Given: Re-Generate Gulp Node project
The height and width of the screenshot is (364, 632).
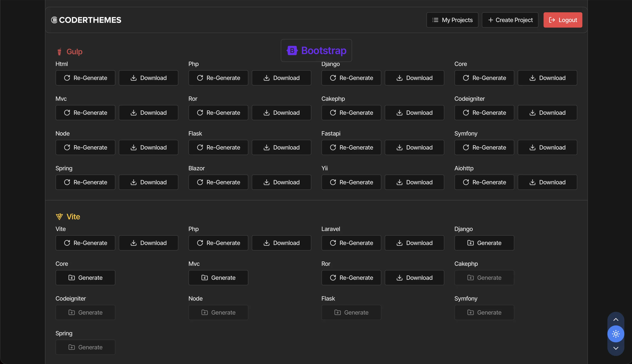Looking at the screenshot, I should (85, 147).
